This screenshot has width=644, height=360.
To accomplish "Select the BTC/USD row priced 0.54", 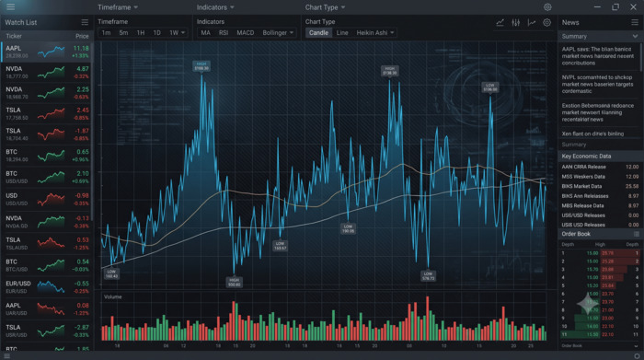I will point(46,265).
